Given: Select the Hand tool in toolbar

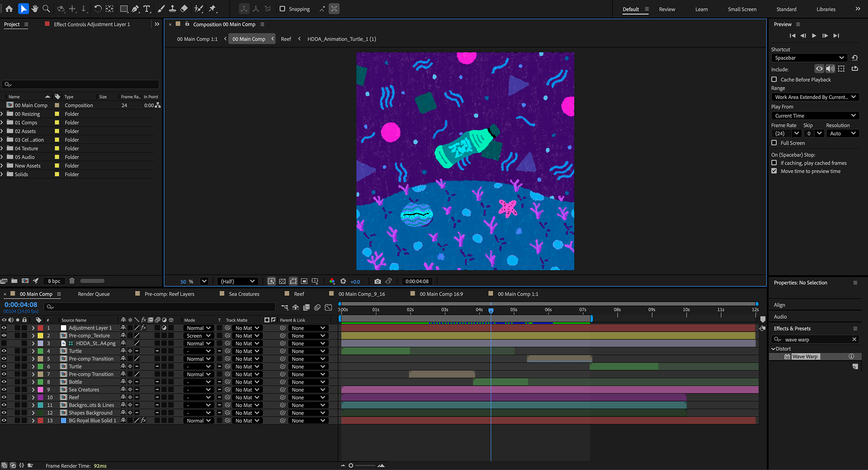Looking at the screenshot, I should [35, 9].
